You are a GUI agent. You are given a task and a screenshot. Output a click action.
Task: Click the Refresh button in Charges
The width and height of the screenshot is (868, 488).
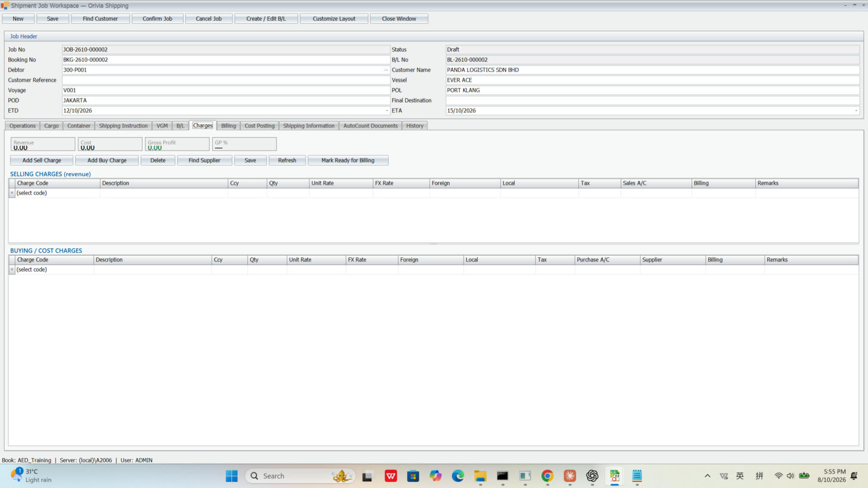click(x=287, y=160)
